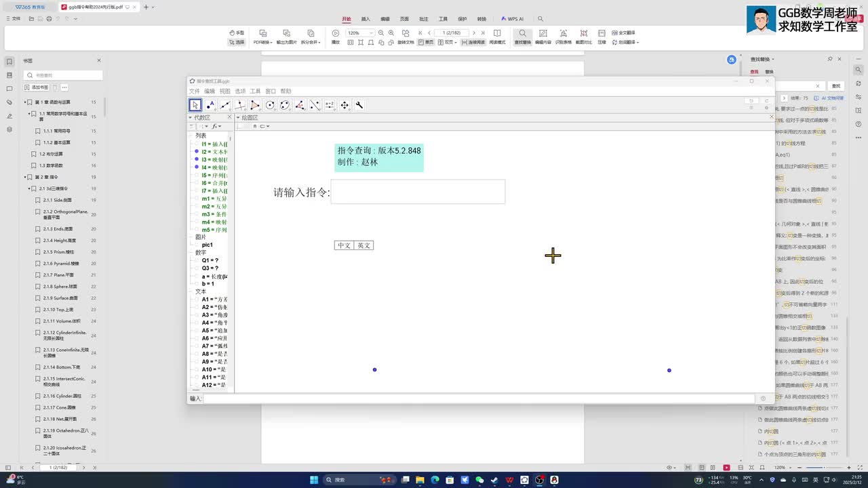Select the Line tool in GeoGebra toolbar
This screenshot has height=488, width=868.
(225, 105)
